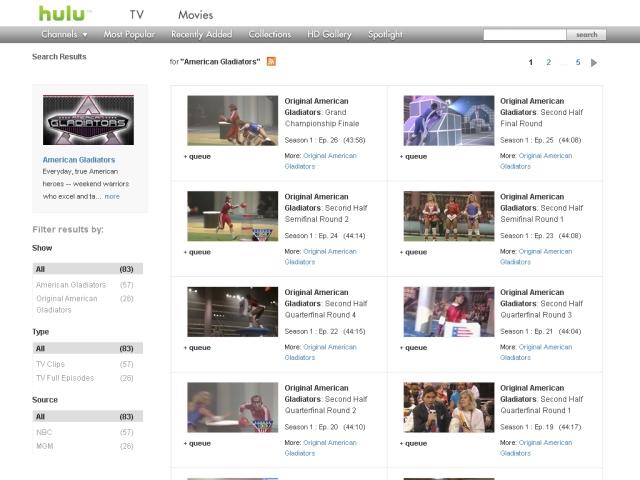Open the American Gladiators show logo thumbnail
Viewport: 640px width, 480px height.
[x=88, y=120]
